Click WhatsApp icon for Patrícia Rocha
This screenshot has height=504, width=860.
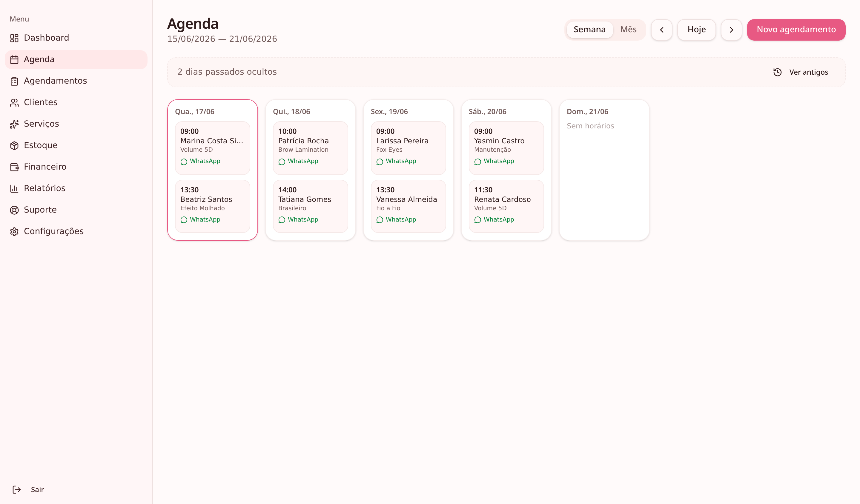[282, 162]
